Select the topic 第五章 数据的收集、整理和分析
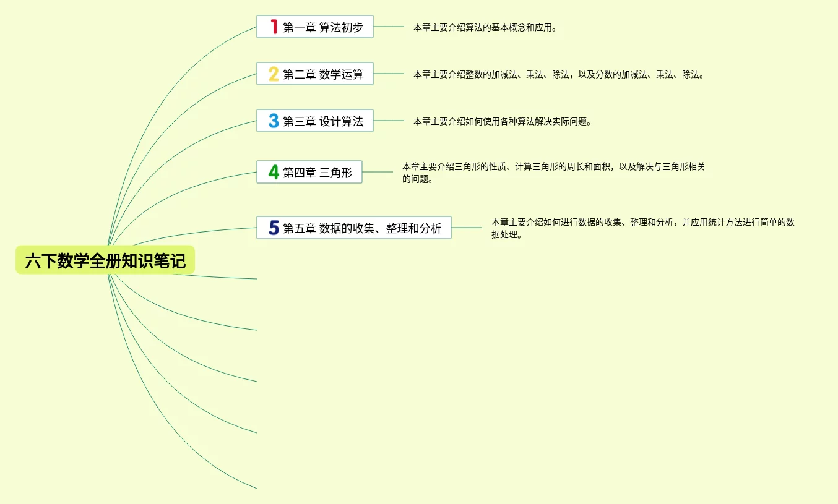The height and width of the screenshot is (504, 838). pos(354,228)
